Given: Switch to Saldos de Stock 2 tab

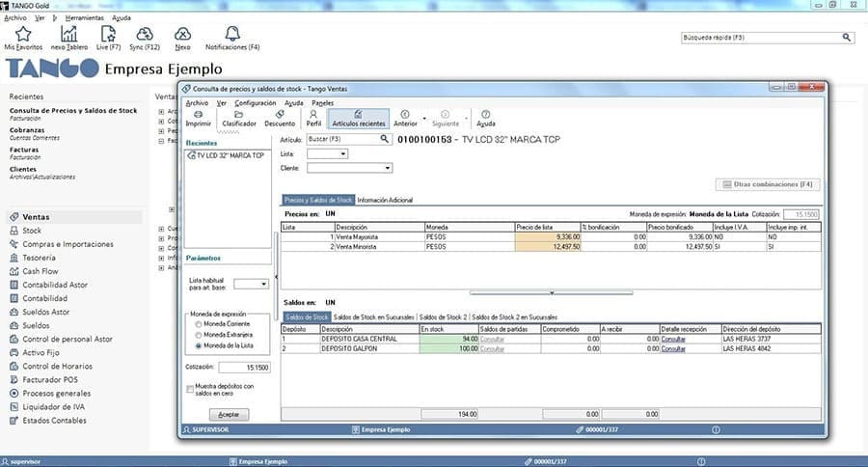Looking at the screenshot, I should coord(443,317).
